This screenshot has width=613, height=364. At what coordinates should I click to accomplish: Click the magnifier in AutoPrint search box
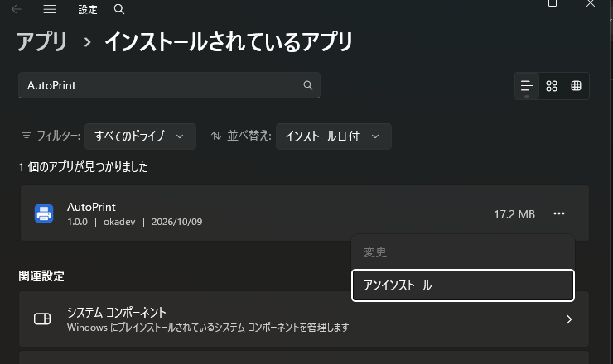[308, 85]
